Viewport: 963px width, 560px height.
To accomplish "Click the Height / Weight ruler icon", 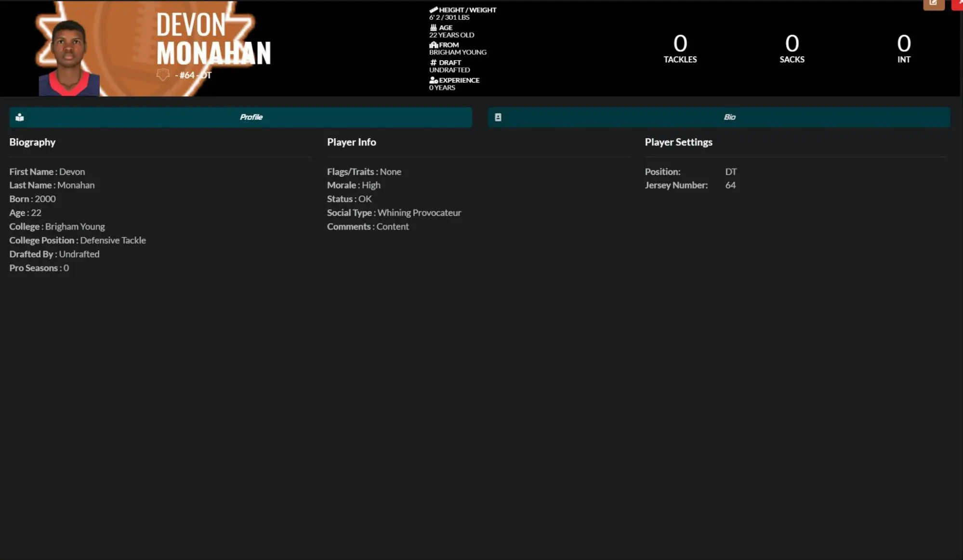I will click(433, 10).
